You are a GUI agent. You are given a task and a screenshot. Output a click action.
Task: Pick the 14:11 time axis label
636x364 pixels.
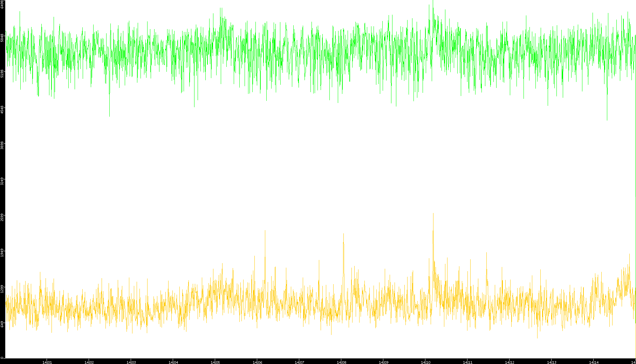pos(467,362)
